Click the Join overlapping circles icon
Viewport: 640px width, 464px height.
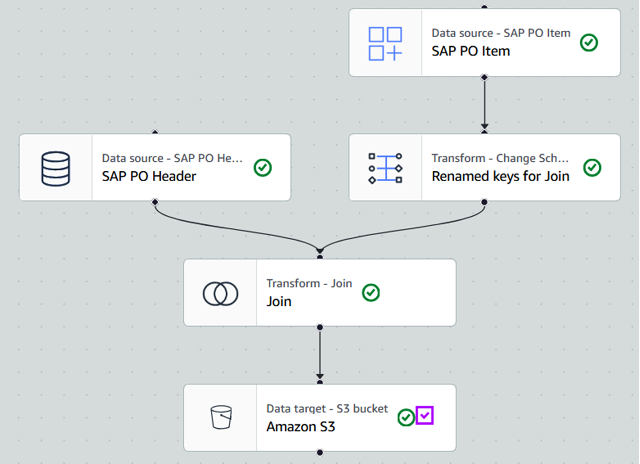click(220, 293)
